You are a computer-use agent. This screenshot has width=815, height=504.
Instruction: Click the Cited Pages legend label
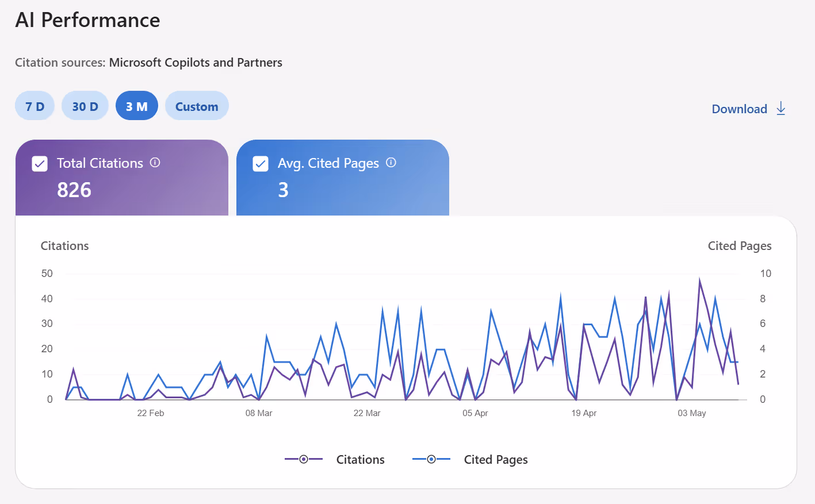tap(496, 460)
